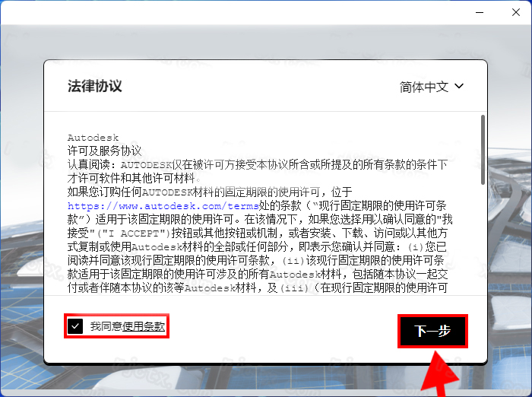Minimize the installer window

tap(480, 12)
